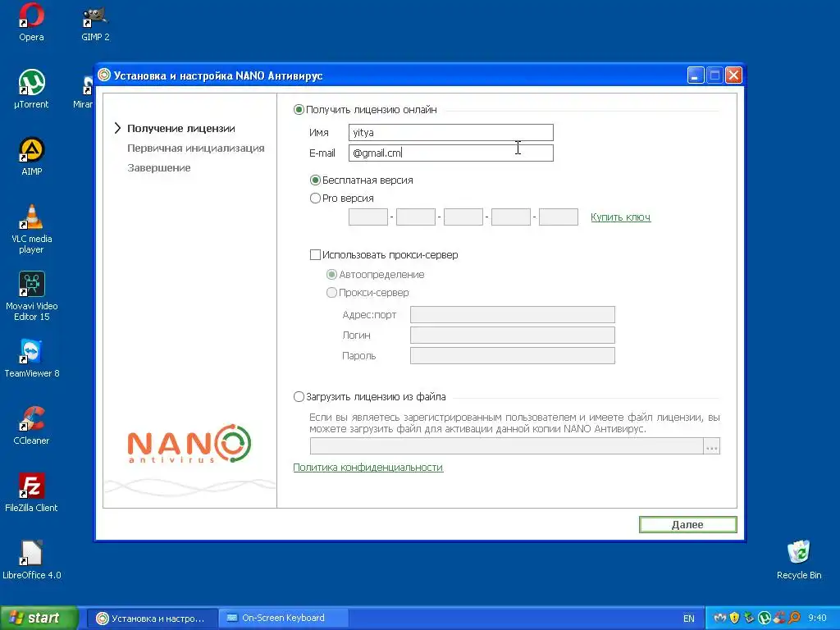
Task: Open the 'Политика конфиденциальности' link
Action: pyautogui.click(x=368, y=467)
